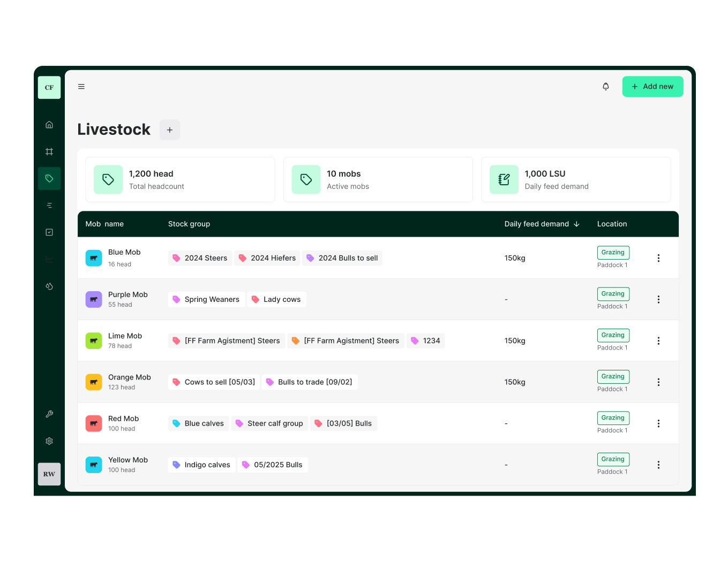Open the Yellow Mob name

tap(128, 460)
